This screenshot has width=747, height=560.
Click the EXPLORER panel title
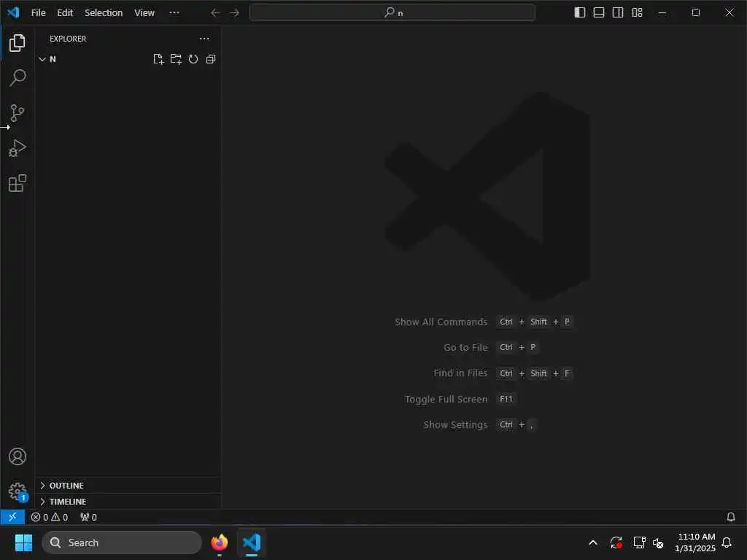(x=68, y=39)
